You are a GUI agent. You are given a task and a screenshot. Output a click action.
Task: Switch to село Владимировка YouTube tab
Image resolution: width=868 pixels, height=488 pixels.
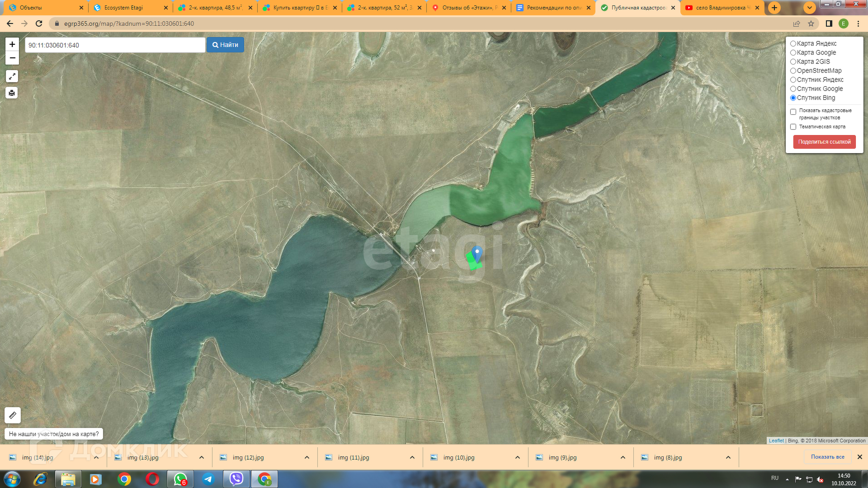721,8
